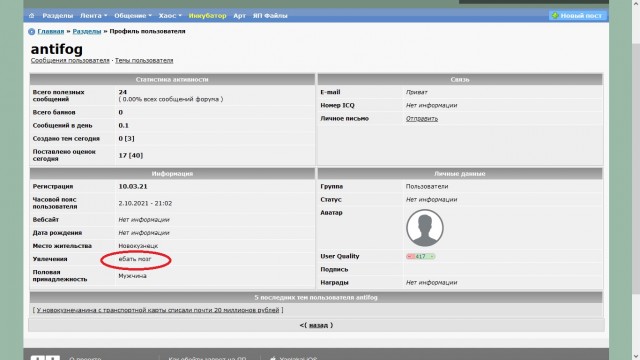Select the Пользователи group value
Screen dimensions: 640x360
pos(427,187)
